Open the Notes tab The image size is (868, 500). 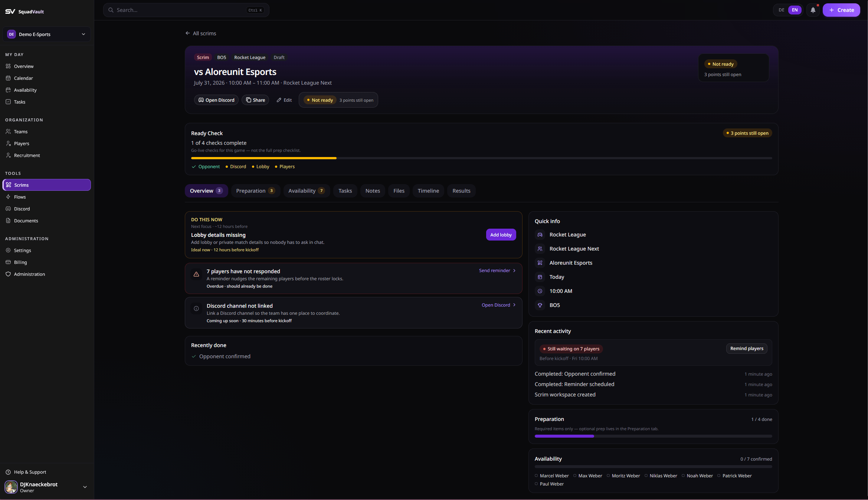pyautogui.click(x=373, y=191)
